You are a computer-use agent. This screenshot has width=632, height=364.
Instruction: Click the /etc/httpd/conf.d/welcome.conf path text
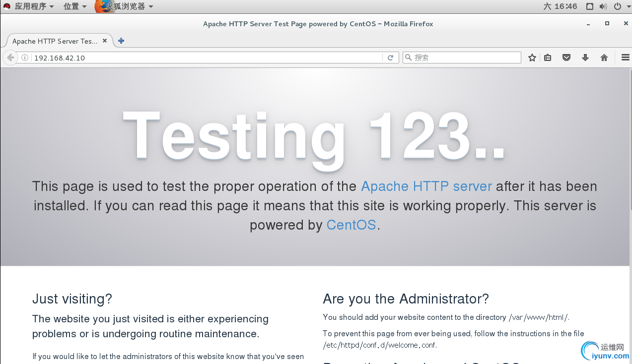[x=380, y=345]
